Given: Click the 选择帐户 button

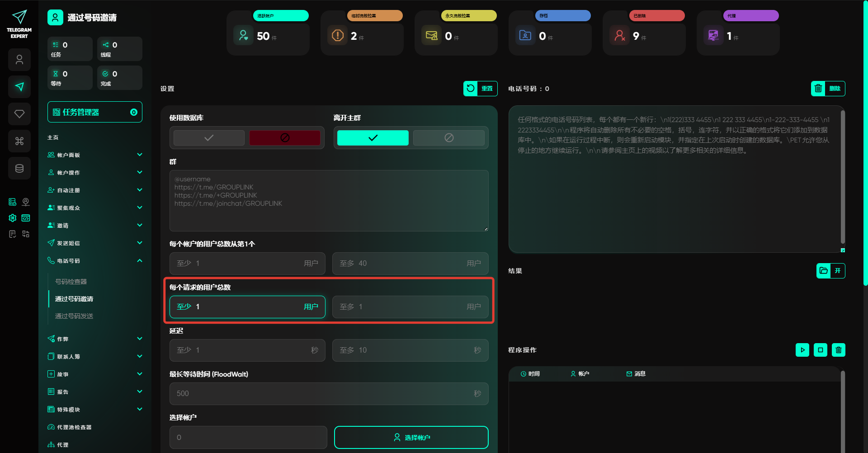Looking at the screenshot, I should [x=411, y=437].
